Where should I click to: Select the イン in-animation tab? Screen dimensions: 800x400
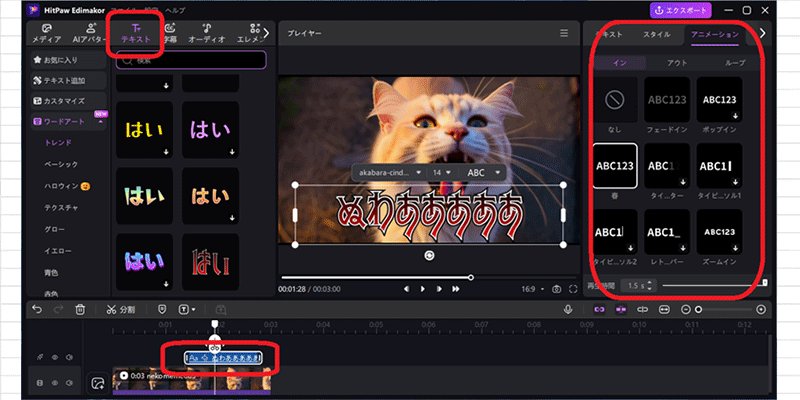click(x=619, y=63)
